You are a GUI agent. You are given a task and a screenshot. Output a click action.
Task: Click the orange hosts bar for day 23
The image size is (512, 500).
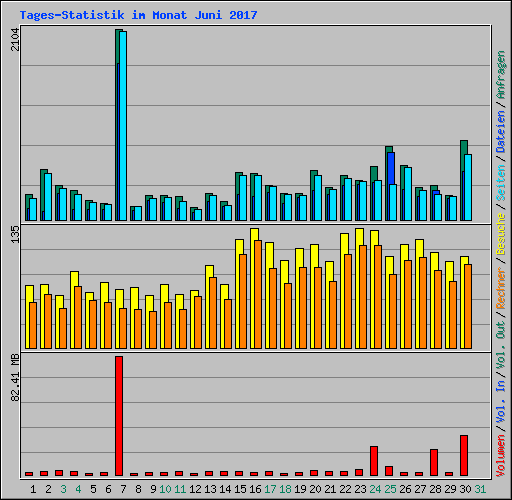pos(363,297)
